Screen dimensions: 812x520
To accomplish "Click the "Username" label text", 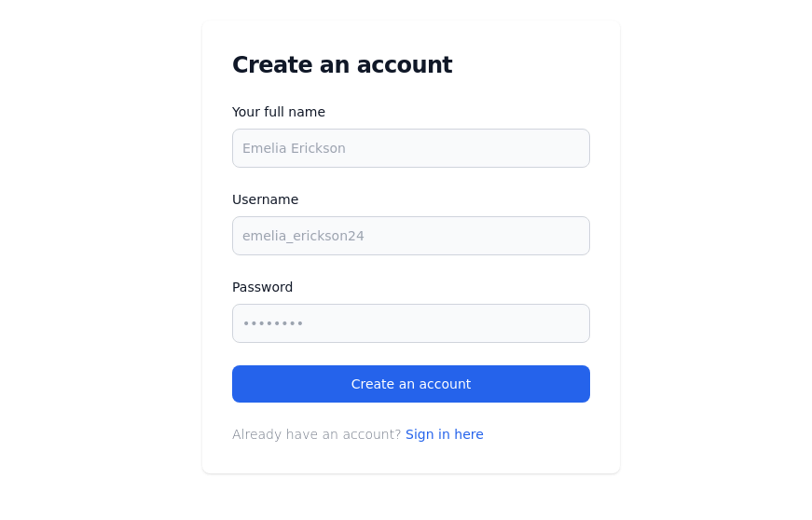I will [x=265, y=199].
